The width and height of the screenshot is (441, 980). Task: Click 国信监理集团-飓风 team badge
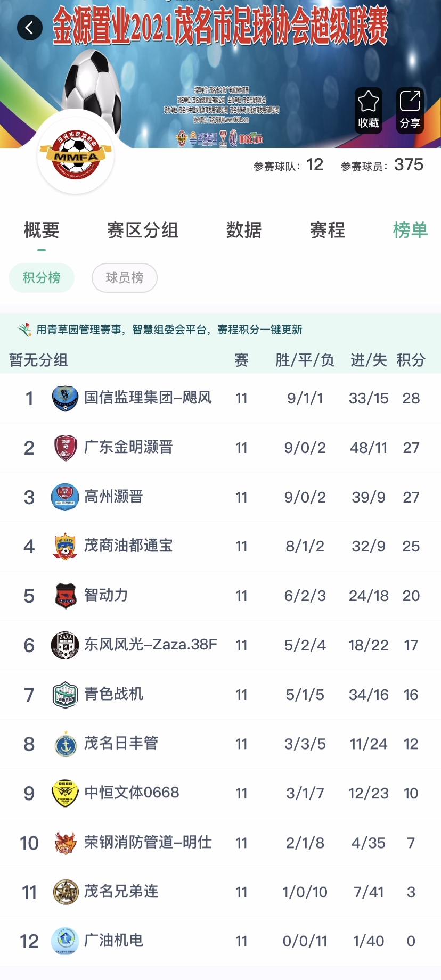pyautogui.click(x=65, y=398)
